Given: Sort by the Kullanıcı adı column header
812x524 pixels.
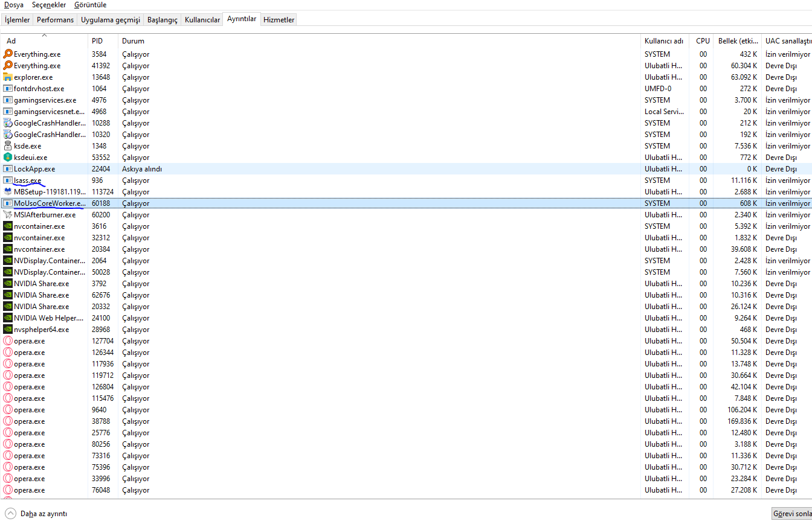Looking at the screenshot, I should pyautogui.click(x=665, y=41).
